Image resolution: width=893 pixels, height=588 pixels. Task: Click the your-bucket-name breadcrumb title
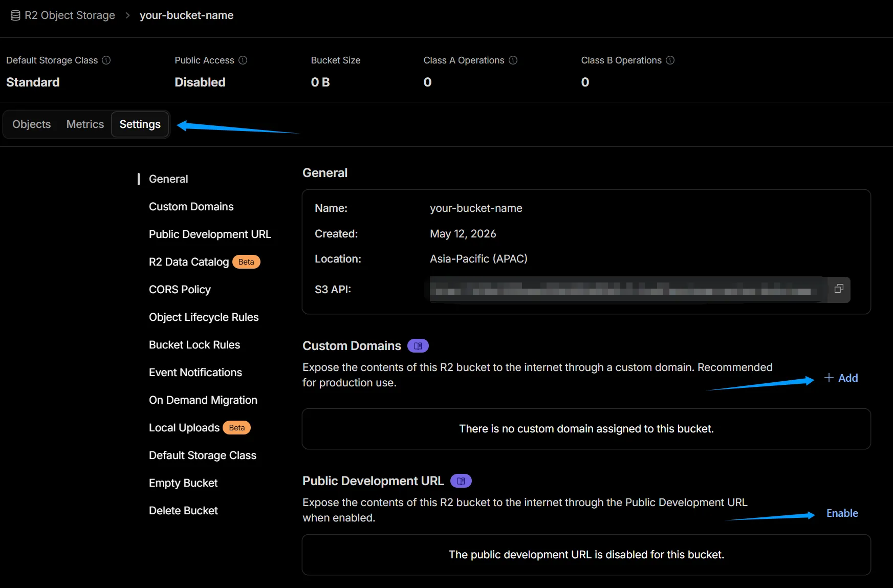tap(186, 15)
